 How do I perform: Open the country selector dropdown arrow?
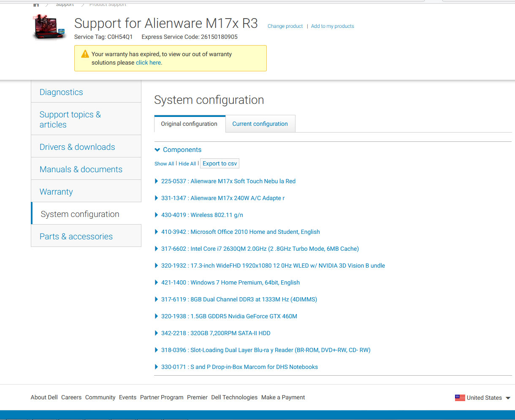pyautogui.click(x=508, y=398)
